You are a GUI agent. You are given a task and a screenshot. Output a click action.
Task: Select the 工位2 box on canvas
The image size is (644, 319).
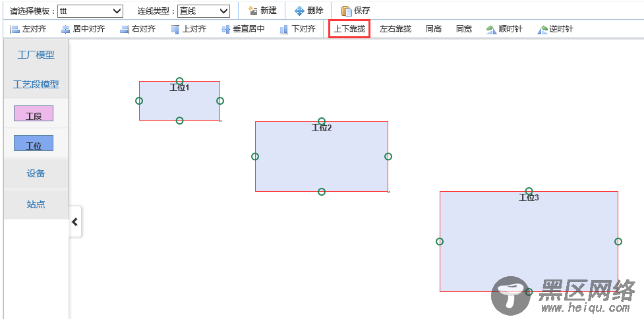pyautogui.click(x=322, y=156)
